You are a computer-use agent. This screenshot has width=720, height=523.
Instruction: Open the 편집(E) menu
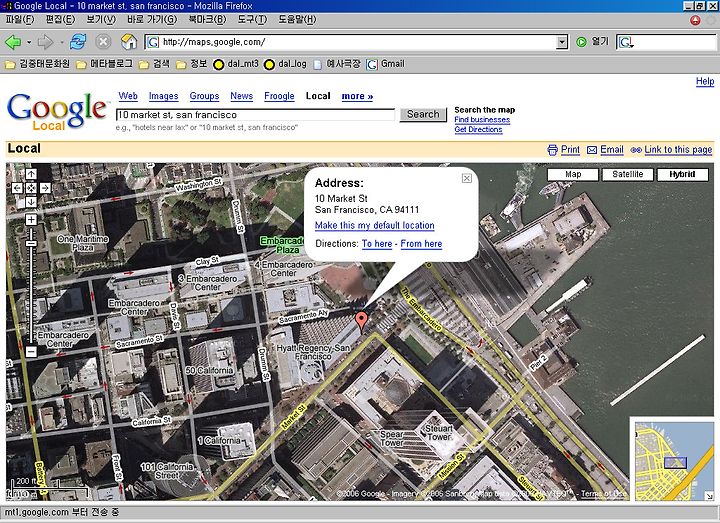tap(60, 19)
